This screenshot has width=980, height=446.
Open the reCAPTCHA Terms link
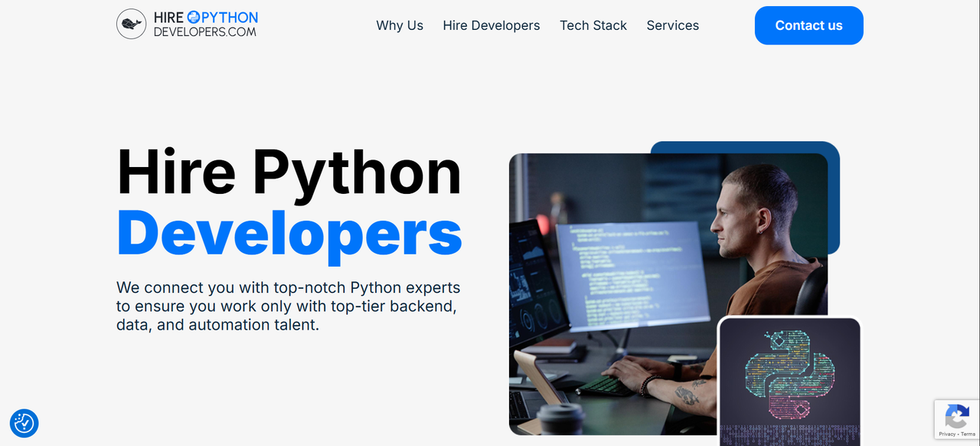pos(968,435)
